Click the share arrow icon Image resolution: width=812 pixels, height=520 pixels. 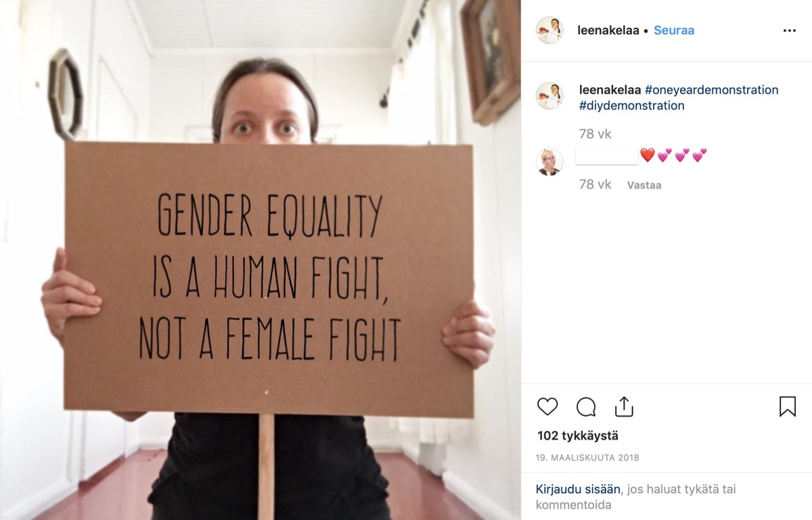pyautogui.click(x=624, y=406)
